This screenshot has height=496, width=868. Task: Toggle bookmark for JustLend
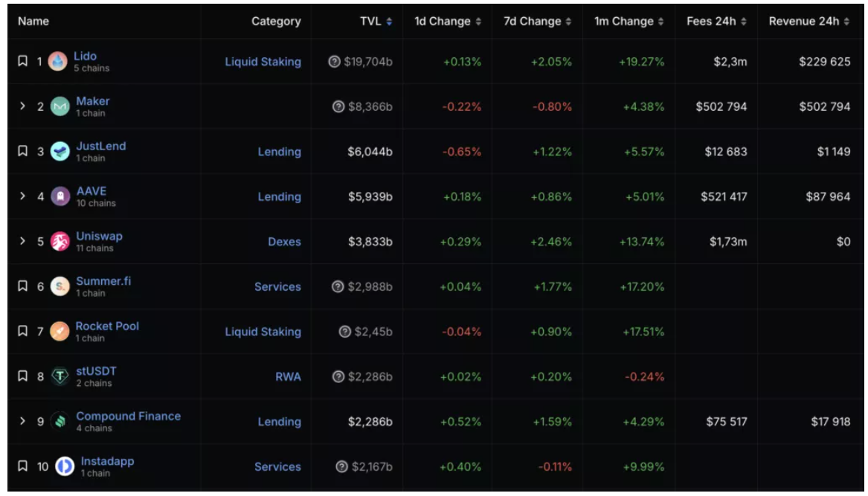point(23,152)
